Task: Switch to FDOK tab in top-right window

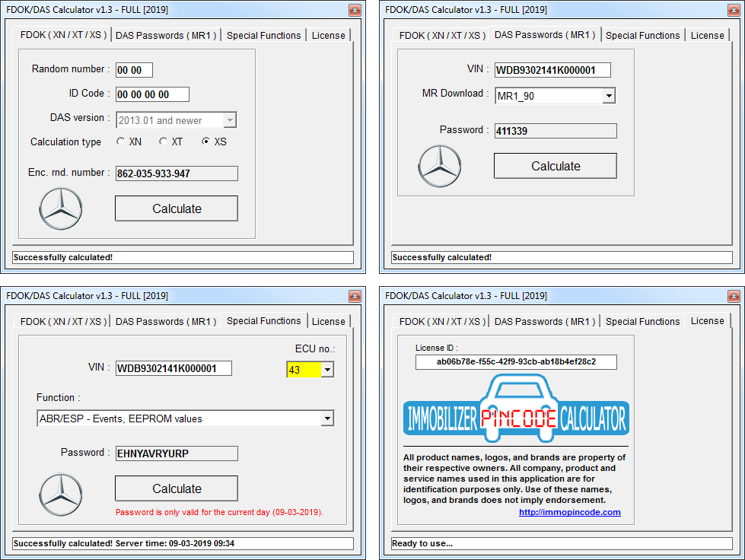Action: [442, 36]
